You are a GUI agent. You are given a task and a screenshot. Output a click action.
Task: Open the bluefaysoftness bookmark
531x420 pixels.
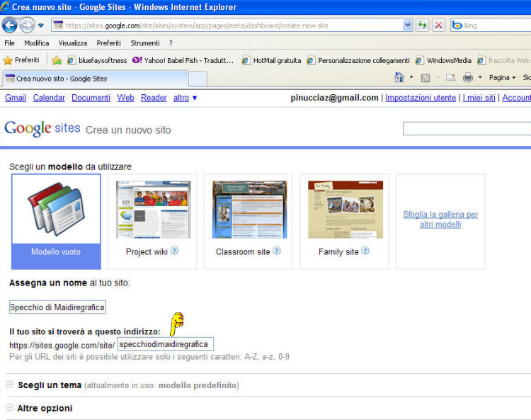97,60
